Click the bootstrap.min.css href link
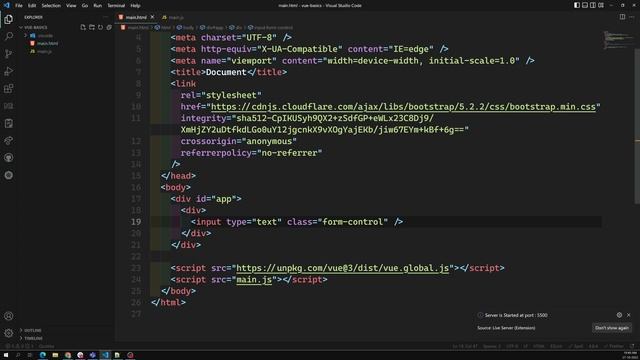This screenshot has height=360, width=640. pyautogui.click(x=403, y=107)
